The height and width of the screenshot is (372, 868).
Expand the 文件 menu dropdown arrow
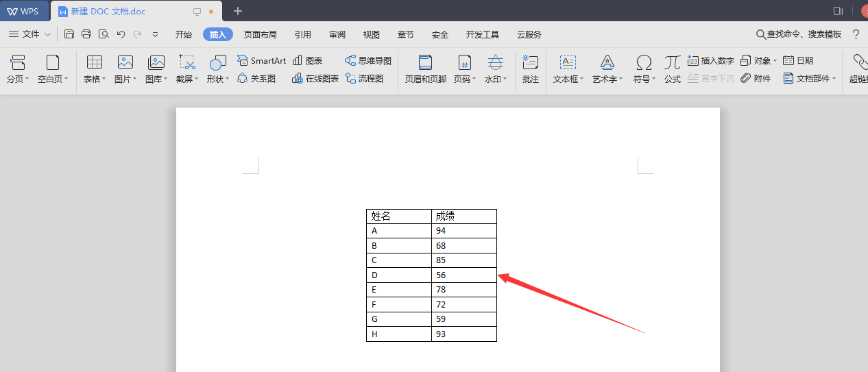pyautogui.click(x=47, y=34)
